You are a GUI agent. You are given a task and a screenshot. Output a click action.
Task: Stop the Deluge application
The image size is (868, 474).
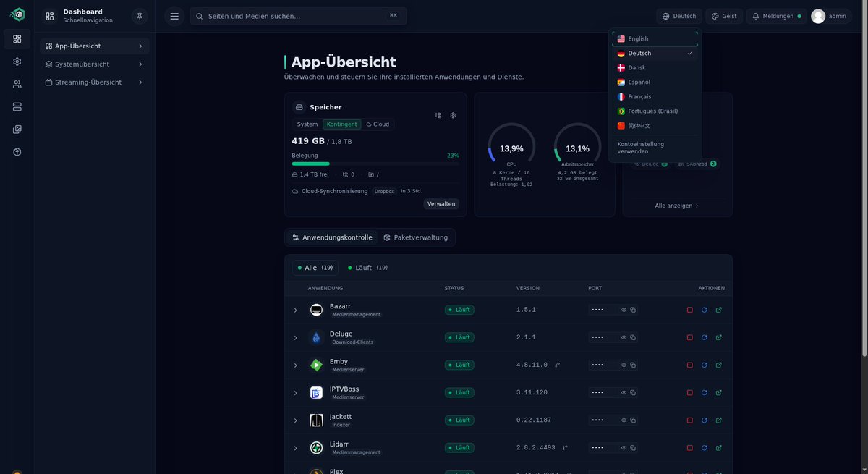pyautogui.click(x=690, y=337)
